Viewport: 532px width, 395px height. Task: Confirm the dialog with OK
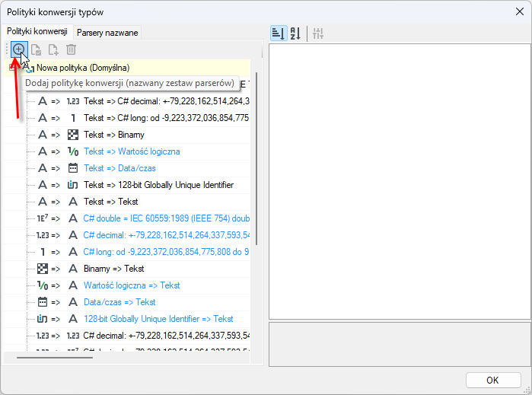tap(493, 380)
